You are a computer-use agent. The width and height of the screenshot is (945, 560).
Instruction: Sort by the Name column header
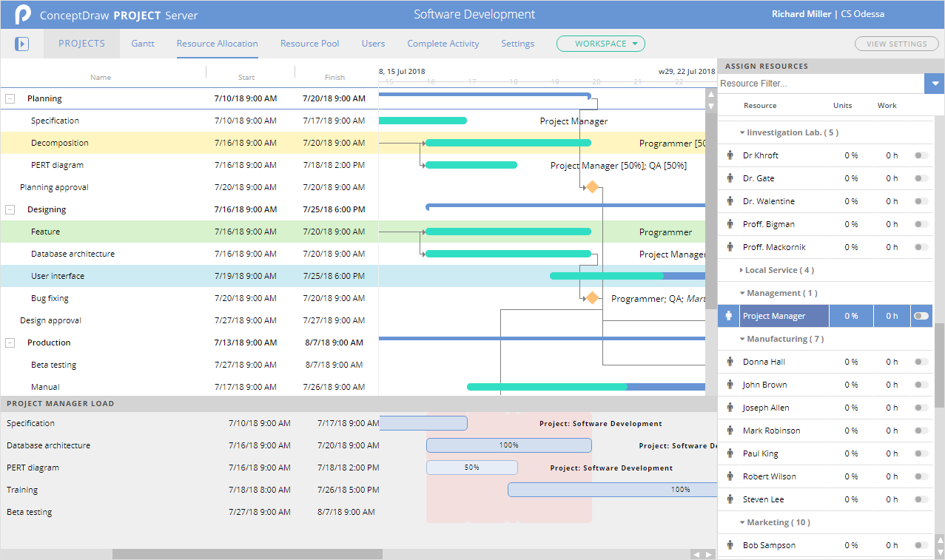pyautogui.click(x=101, y=77)
